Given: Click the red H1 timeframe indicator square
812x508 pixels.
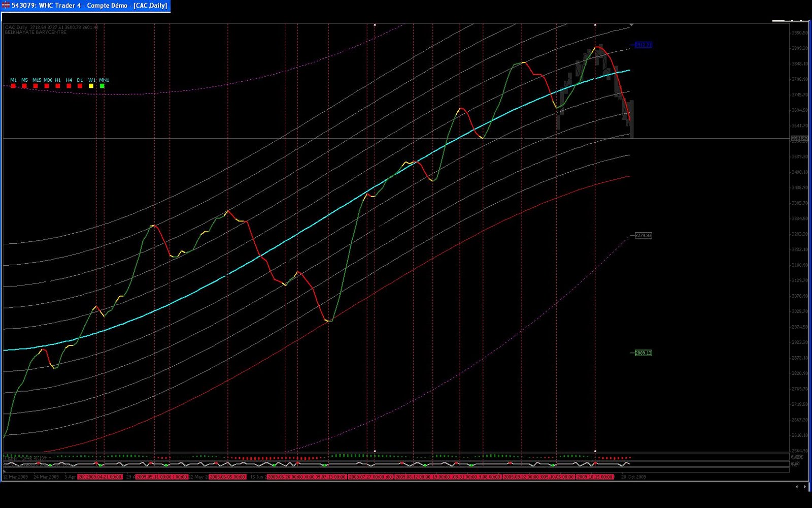Looking at the screenshot, I should tap(58, 86).
